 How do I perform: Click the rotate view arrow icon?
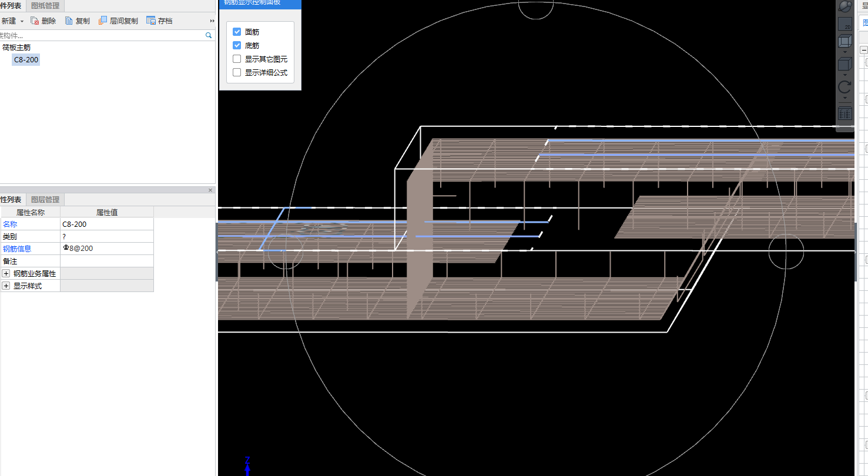coord(844,88)
